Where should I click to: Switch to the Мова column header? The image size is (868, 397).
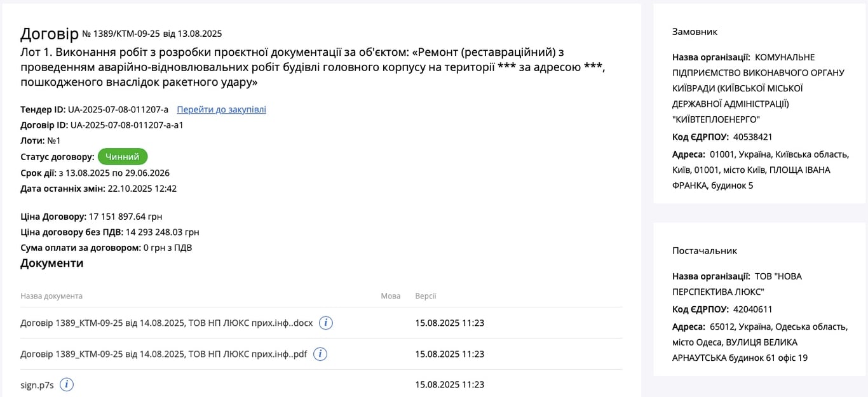[x=391, y=296]
